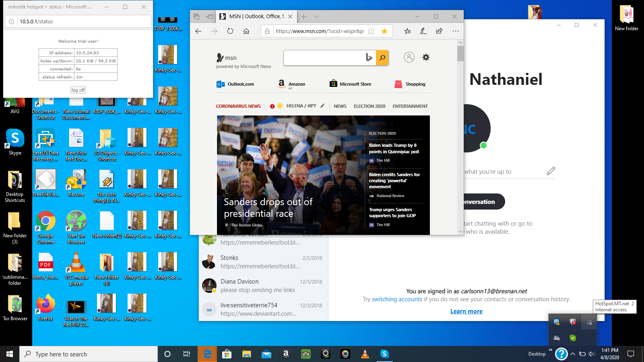Open Mail app from taskbar
This screenshot has height=362, width=644.
[266, 354]
